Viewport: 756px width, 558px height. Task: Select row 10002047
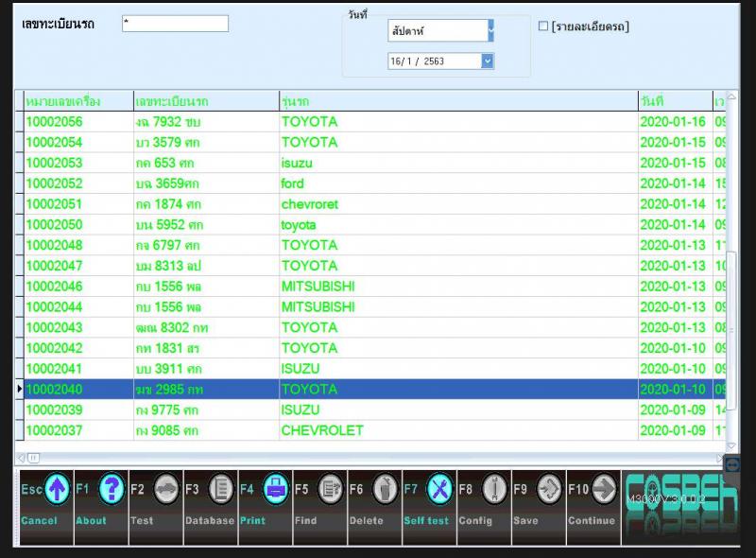tap(374, 266)
